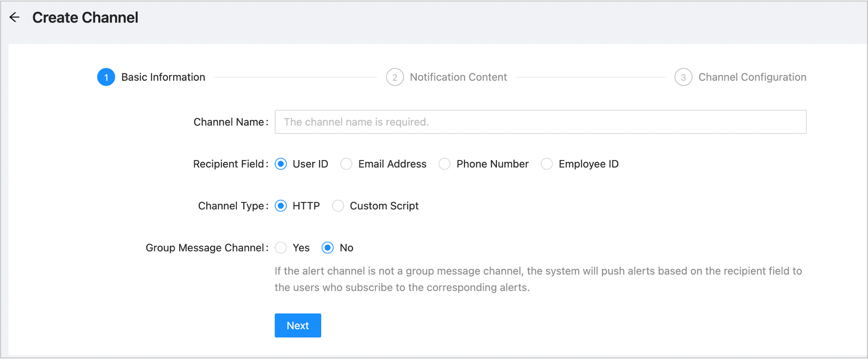Click the step 3 circle icon
868x359 pixels.
click(683, 77)
